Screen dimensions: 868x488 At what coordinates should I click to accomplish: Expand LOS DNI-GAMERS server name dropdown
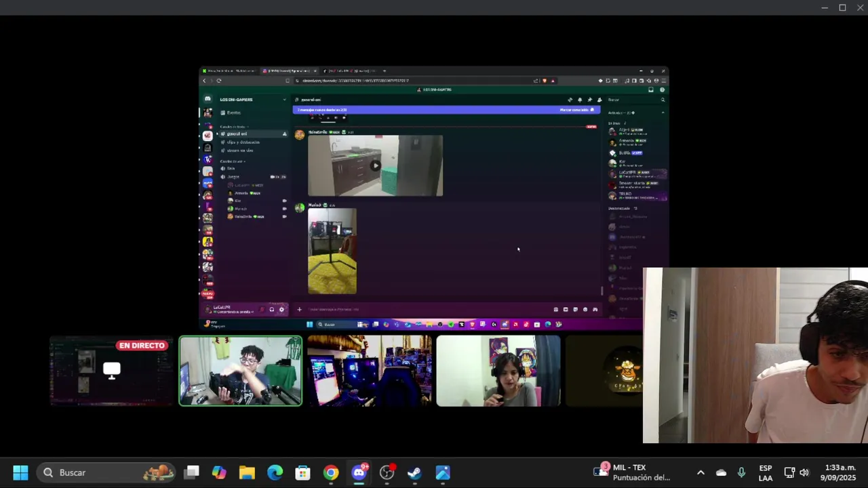(x=252, y=100)
